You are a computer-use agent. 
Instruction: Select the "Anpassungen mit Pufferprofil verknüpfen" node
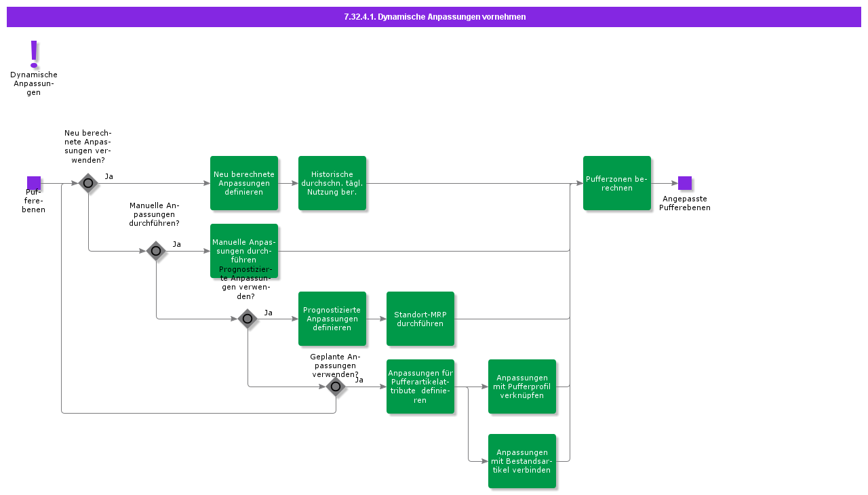pos(522,387)
